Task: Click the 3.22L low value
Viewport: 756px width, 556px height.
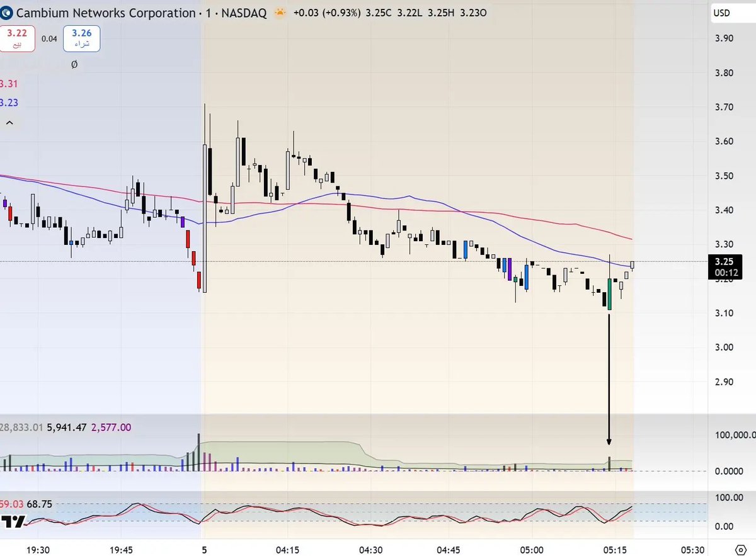Action: 409,13
